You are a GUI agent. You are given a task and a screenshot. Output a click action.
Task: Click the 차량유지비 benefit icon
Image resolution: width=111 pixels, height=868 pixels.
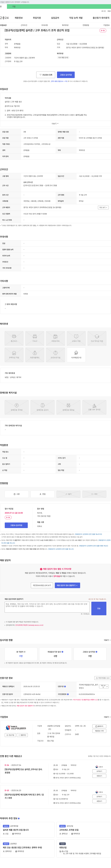coord(55,338)
